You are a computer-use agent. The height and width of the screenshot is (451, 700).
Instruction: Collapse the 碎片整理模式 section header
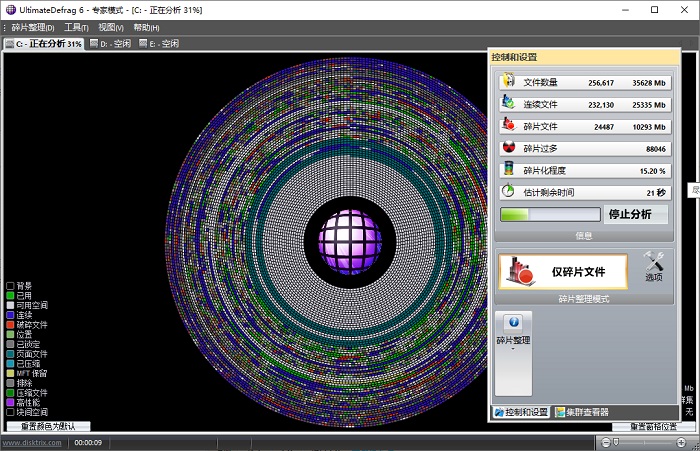pyautogui.click(x=584, y=299)
